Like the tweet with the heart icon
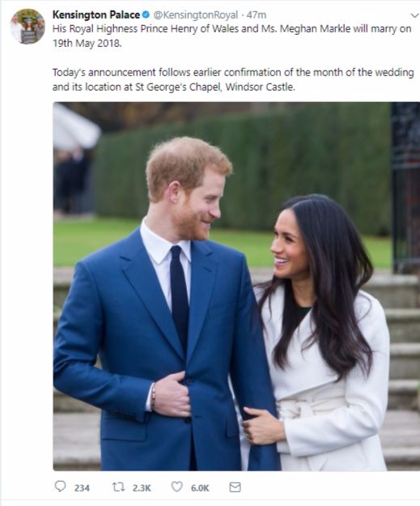The width and height of the screenshot is (420, 506). [176, 487]
